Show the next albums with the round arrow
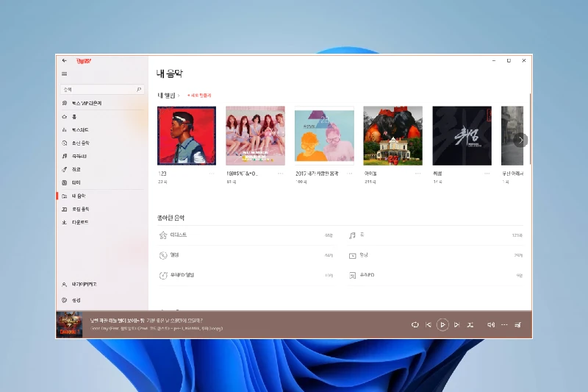Viewport: 588px width, 392px height. click(520, 140)
